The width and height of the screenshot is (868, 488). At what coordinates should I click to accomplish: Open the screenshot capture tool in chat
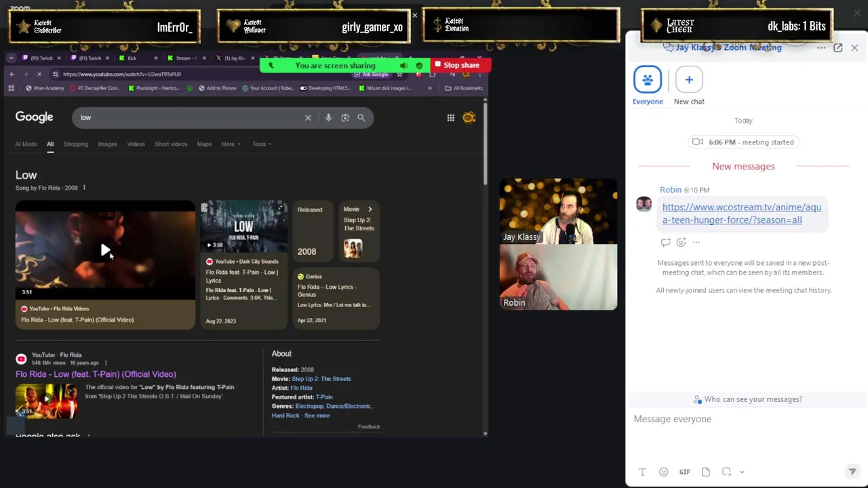point(726,472)
